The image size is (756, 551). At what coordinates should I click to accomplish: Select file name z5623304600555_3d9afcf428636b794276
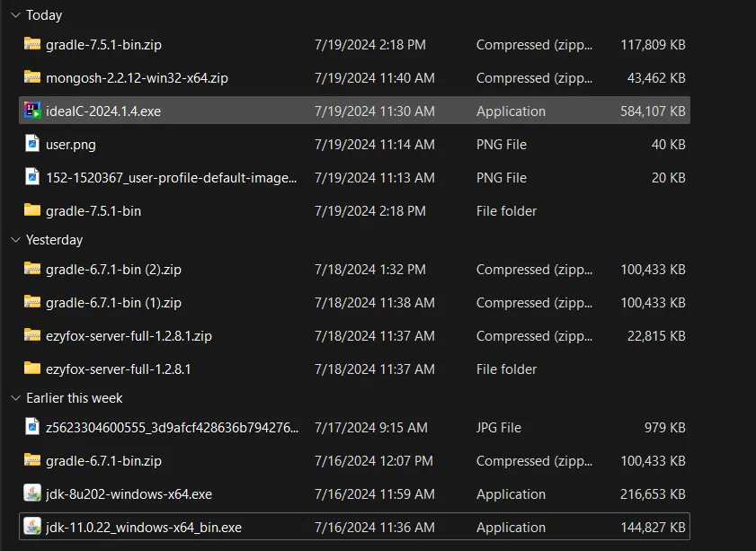point(172,428)
